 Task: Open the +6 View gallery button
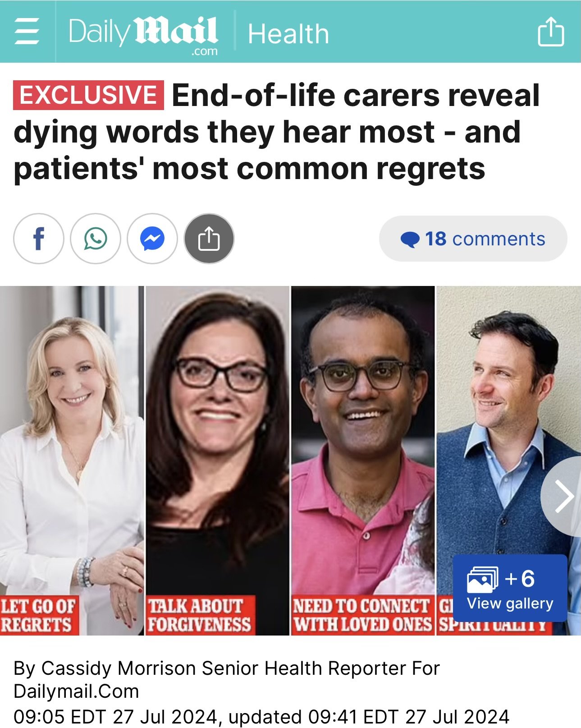(510, 588)
